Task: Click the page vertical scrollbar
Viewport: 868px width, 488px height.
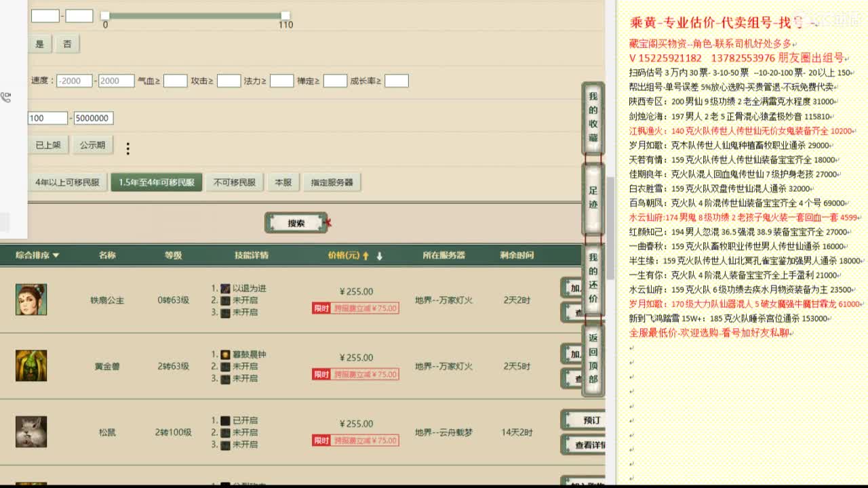Action: click(x=610, y=227)
